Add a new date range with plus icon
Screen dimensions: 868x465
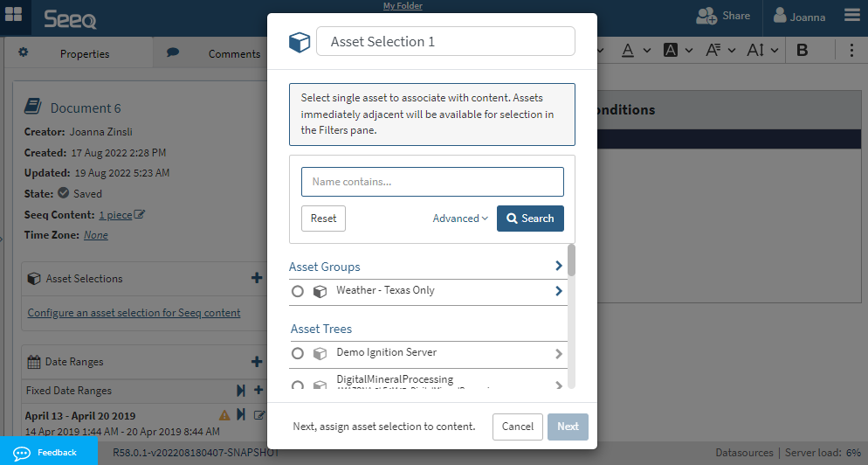[257, 362]
